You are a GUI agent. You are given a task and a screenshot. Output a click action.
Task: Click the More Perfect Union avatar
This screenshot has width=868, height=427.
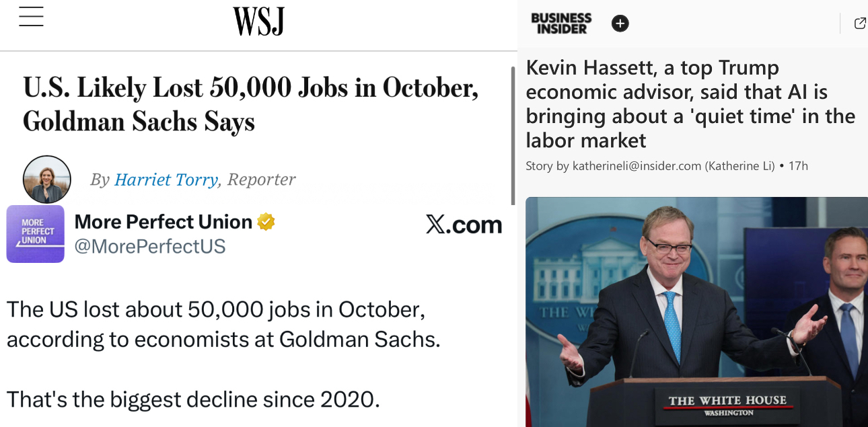click(35, 233)
